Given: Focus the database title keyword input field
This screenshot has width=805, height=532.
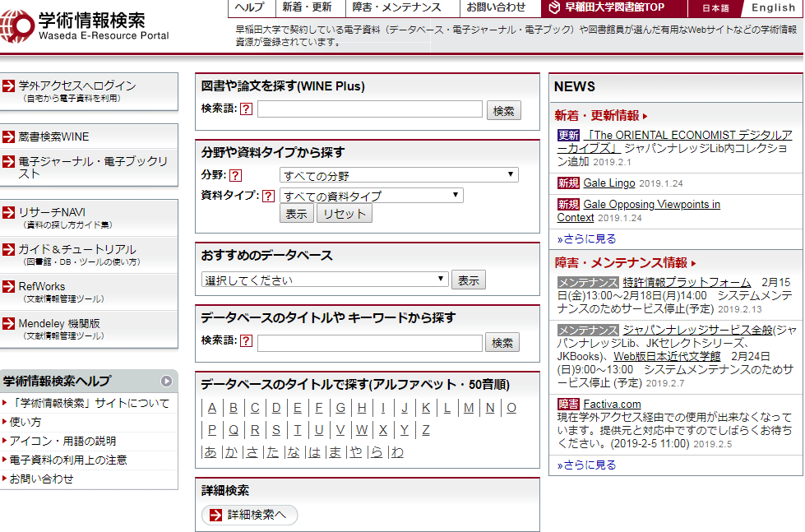Looking at the screenshot, I should [370, 343].
